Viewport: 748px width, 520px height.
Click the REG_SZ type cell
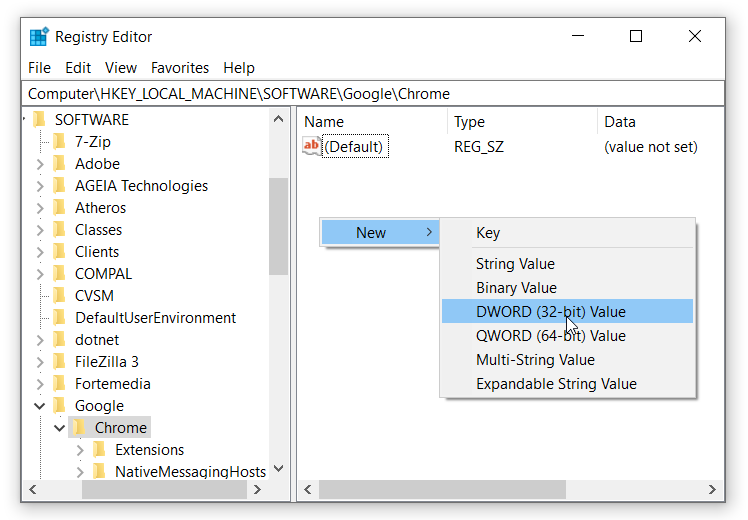click(478, 146)
